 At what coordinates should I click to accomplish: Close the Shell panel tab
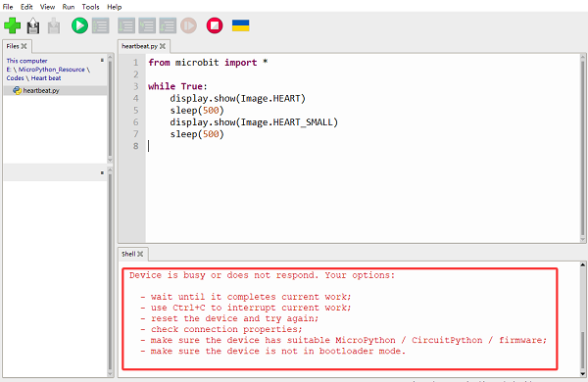tap(140, 254)
